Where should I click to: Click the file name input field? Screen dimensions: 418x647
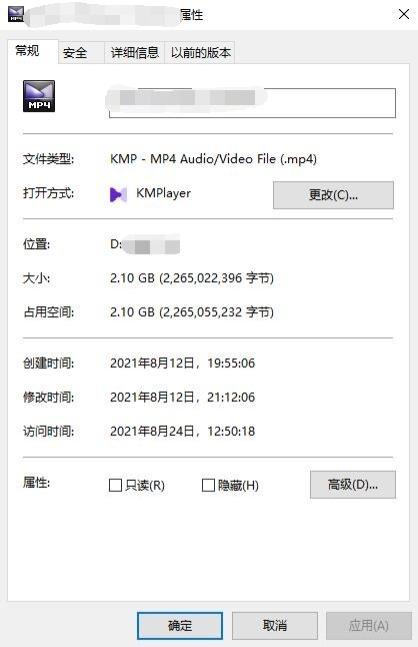[252, 103]
